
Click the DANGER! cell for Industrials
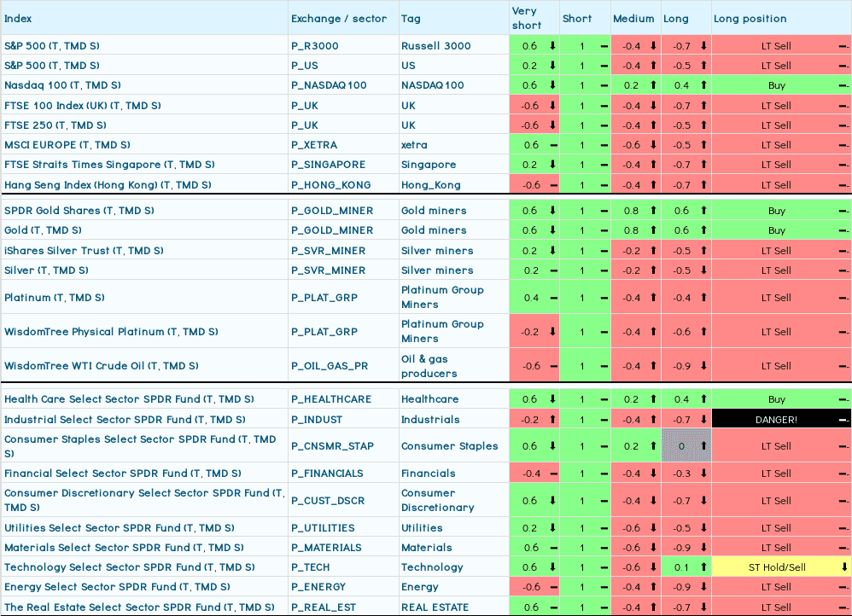point(781,420)
